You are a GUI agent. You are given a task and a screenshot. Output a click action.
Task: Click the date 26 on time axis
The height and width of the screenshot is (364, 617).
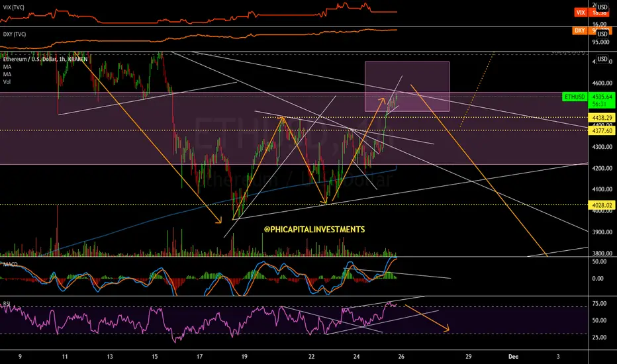(401, 357)
